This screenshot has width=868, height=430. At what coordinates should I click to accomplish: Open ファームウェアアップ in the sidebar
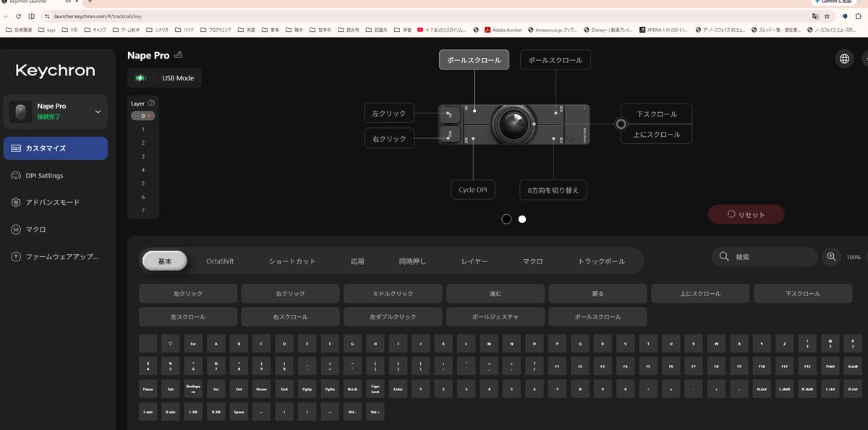pos(56,256)
